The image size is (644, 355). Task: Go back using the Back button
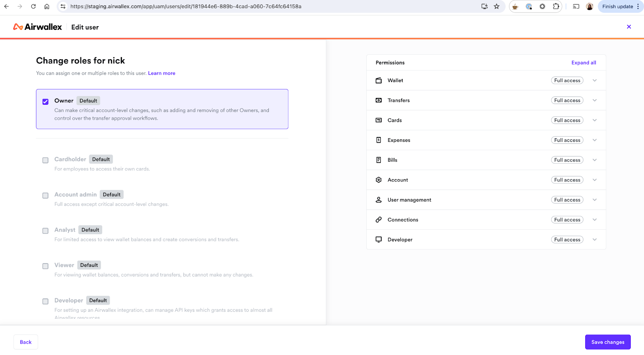[26, 342]
